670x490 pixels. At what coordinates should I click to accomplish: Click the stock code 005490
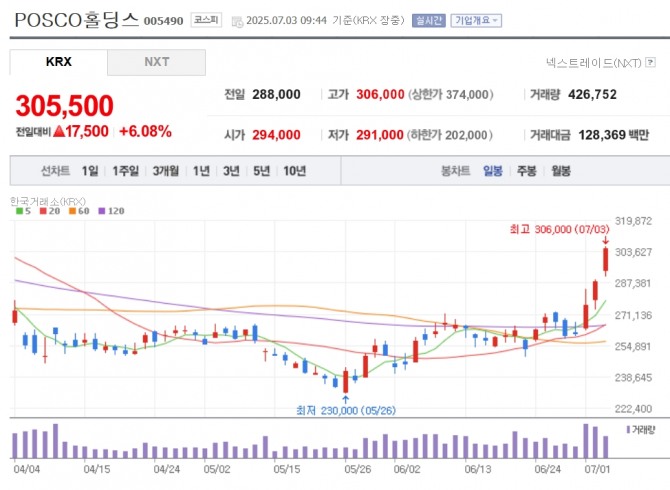point(163,21)
